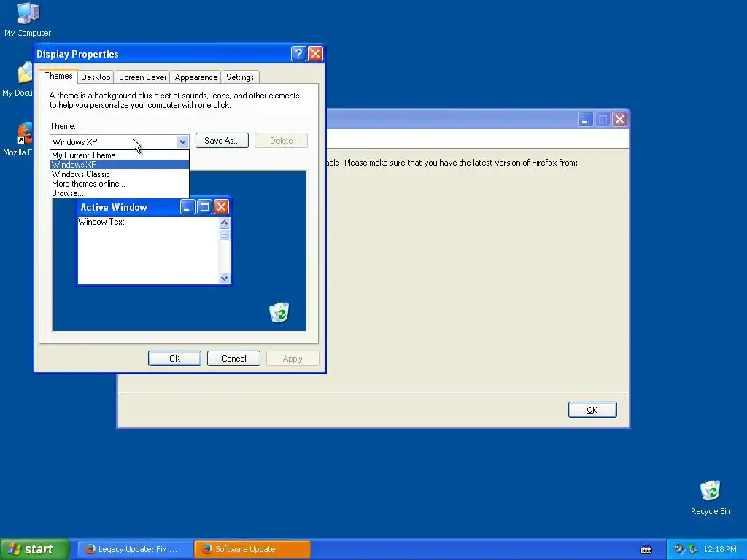The image size is (747, 560).
Task: Open the Start menu
Action: [35, 549]
